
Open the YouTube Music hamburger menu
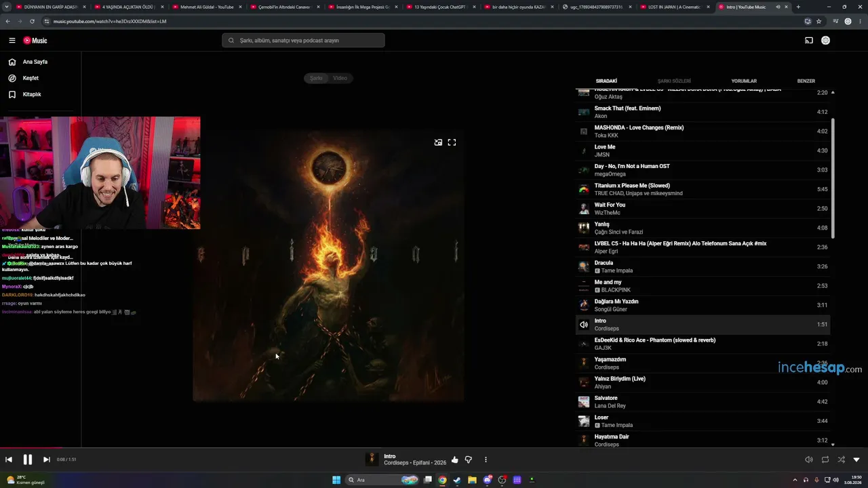coord(12,41)
